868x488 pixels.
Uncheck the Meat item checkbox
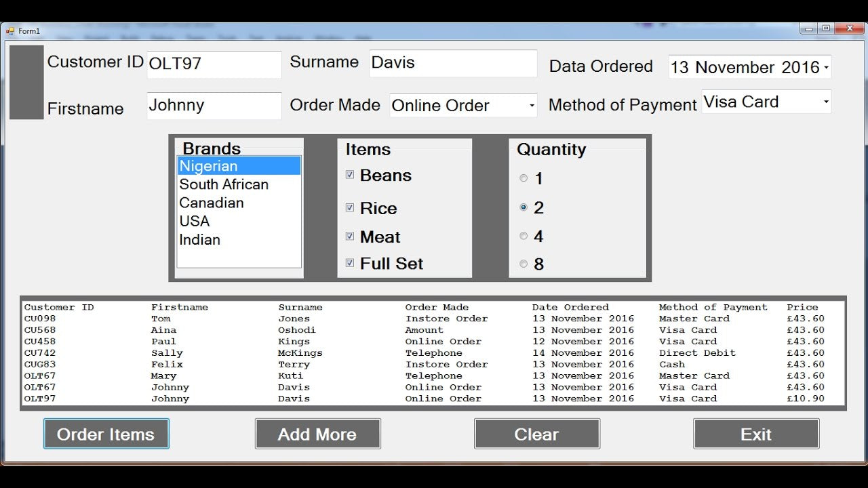(350, 237)
